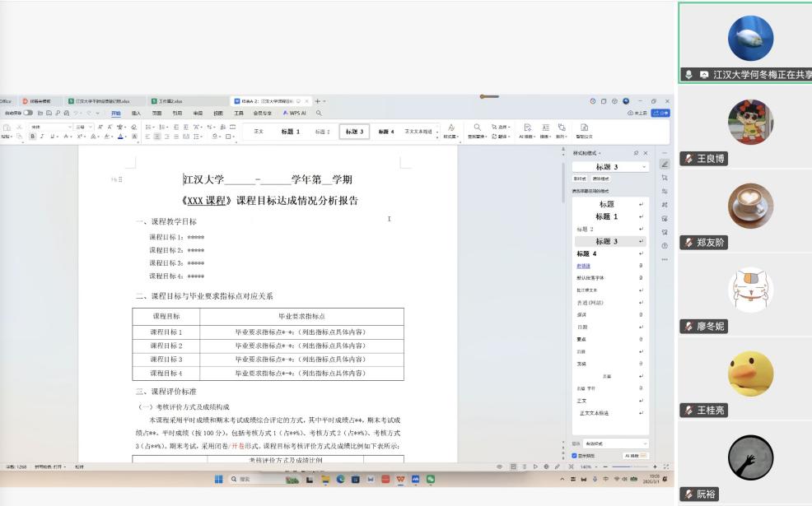Open the Find and Replace magnifier tool
The width and height of the screenshot is (812, 506).
tap(477, 128)
